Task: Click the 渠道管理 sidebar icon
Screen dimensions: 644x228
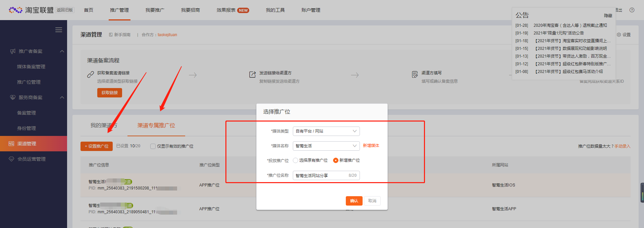Action: (11, 144)
